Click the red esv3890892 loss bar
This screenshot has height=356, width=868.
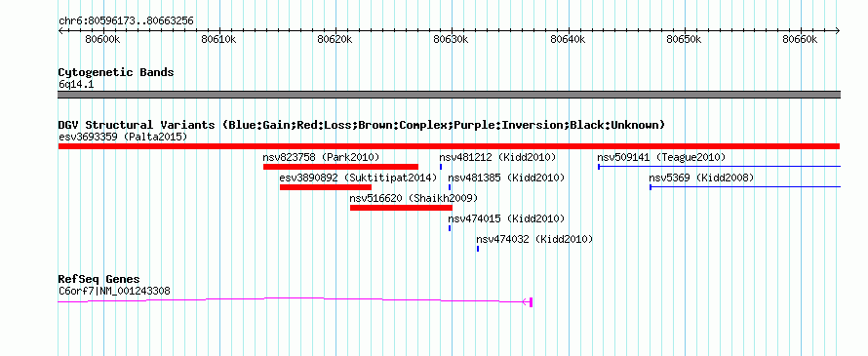326,187
